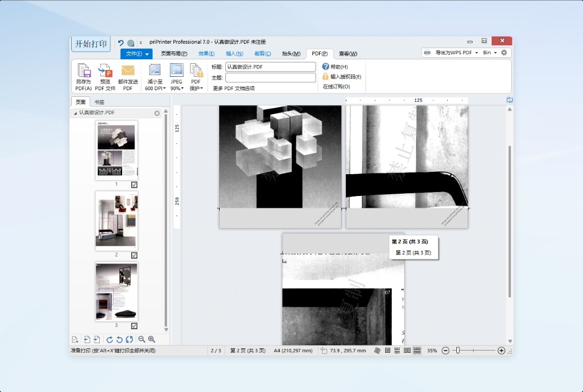This screenshot has width=583, height=392.
Task: Open the quick access toolbar customize arrow
Action: point(141,43)
